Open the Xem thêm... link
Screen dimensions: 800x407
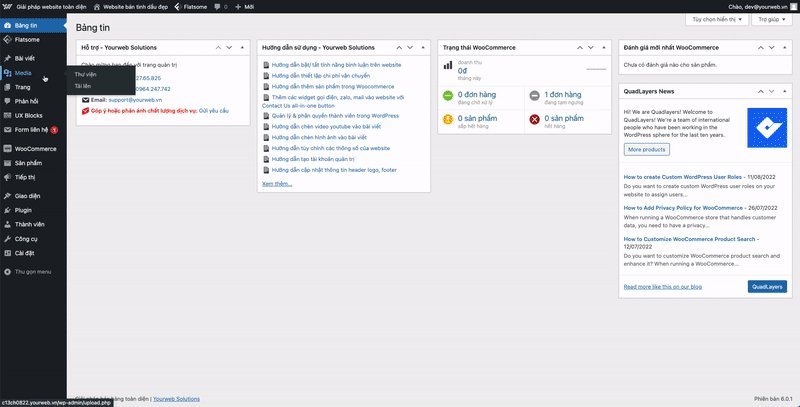click(x=277, y=184)
